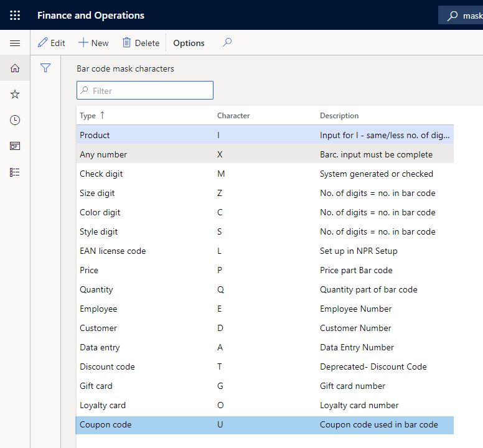The width and height of the screenshot is (483, 448).
Task: Open Modules list icon in sidebar
Action: point(15,172)
